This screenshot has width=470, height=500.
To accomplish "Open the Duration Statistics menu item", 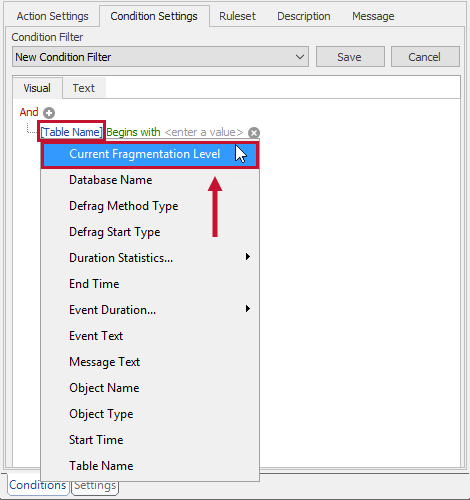I will (150, 258).
